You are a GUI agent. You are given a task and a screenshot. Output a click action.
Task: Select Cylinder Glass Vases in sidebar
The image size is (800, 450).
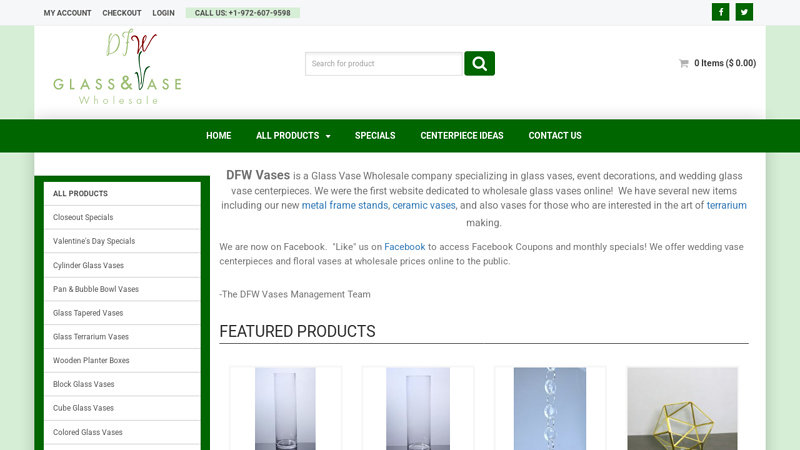[88, 265]
